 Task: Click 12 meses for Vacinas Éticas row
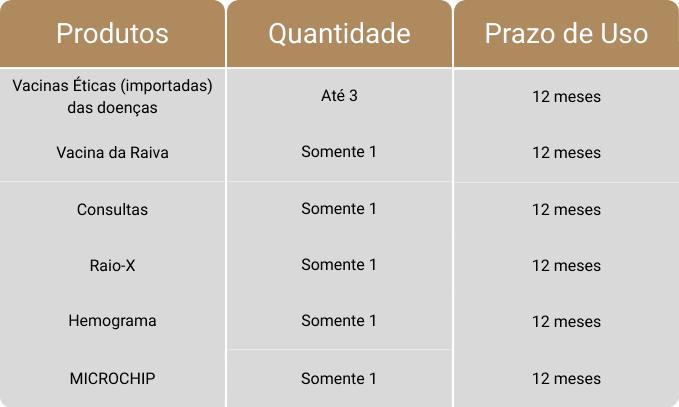tap(566, 97)
